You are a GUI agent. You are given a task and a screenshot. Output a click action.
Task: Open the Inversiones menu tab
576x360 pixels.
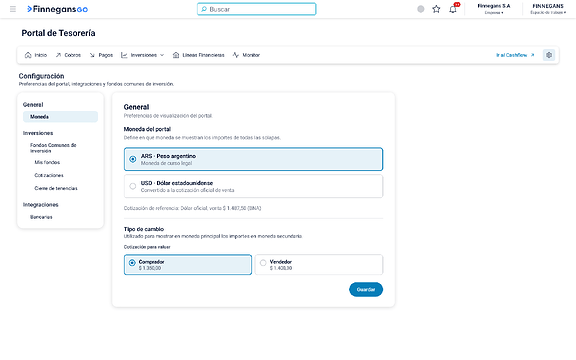pyautogui.click(x=143, y=55)
